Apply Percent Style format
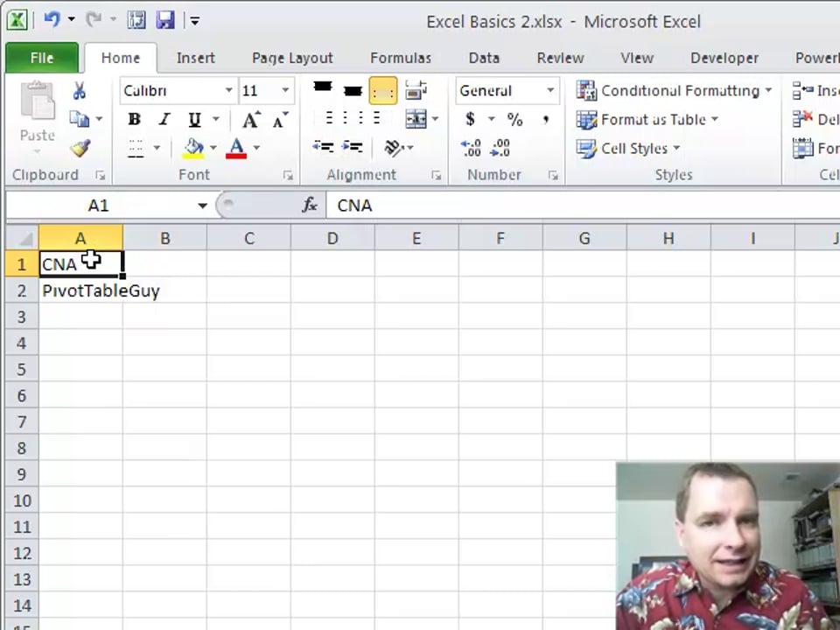The width and height of the screenshot is (840, 630). [514, 119]
